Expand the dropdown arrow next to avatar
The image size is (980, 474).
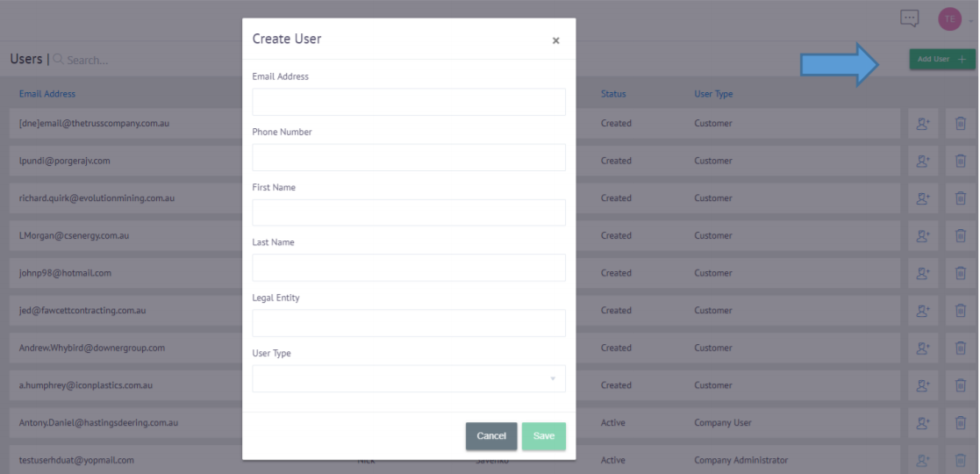click(970, 19)
